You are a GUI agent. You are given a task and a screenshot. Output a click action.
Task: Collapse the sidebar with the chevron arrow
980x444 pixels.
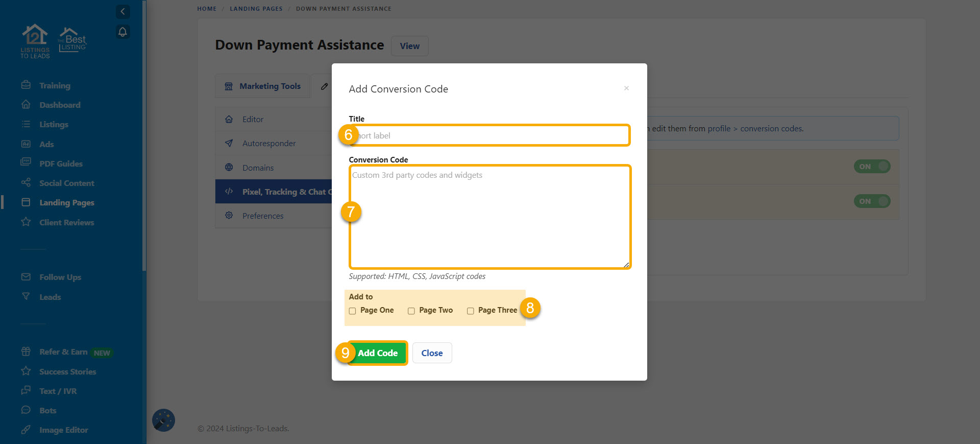122,12
